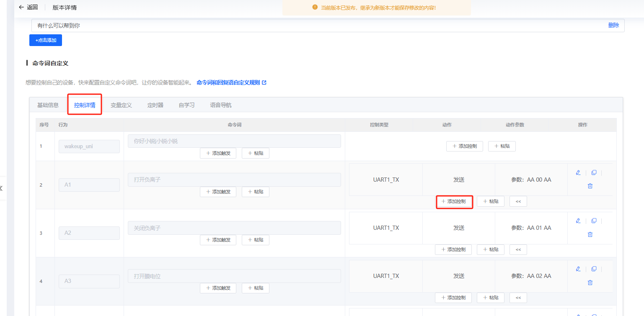Click edit pencil icon for row A3
The image size is (644, 316).
click(578, 269)
